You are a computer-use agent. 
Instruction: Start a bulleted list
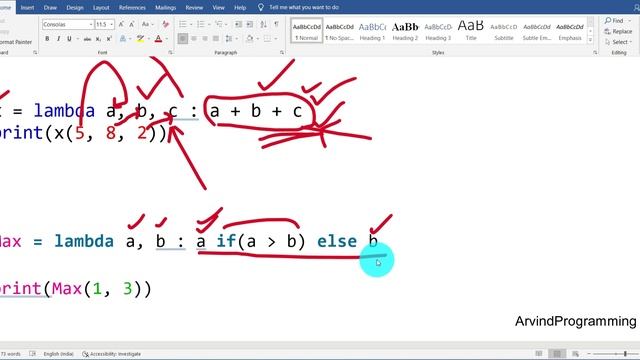183,24
